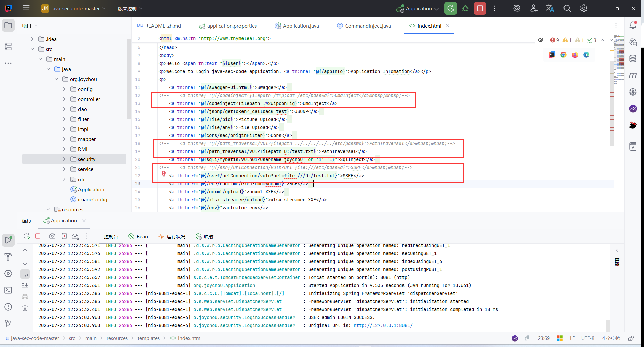Switch to Application.java tab
This screenshot has width=644, height=347.
(x=297, y=26)
